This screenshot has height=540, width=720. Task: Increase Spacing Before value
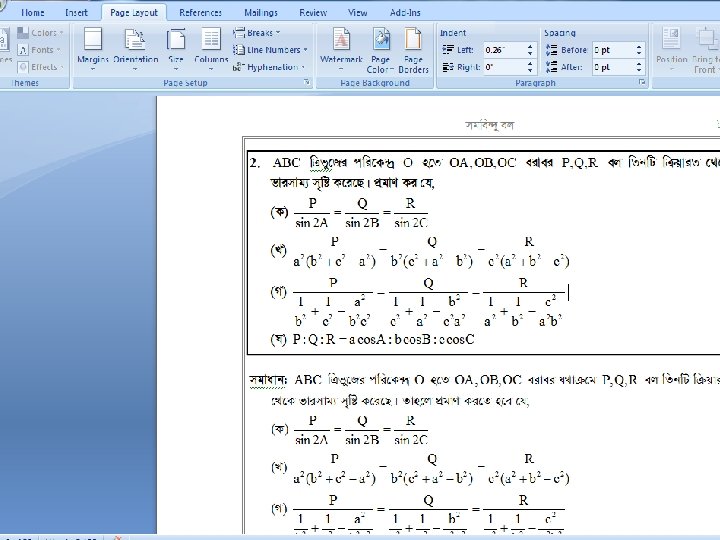point(639,46)
